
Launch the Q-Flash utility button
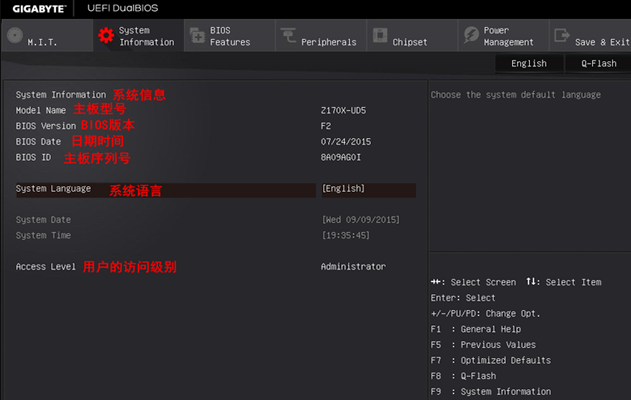[598, 64]
